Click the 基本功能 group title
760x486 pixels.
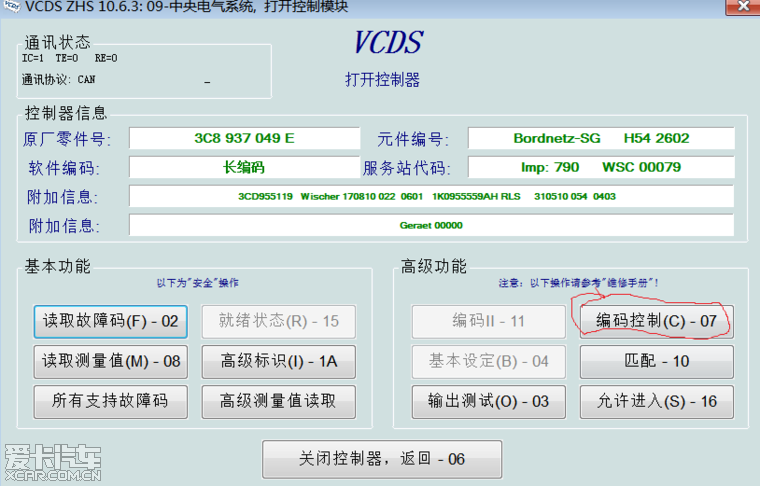point(58,266)
